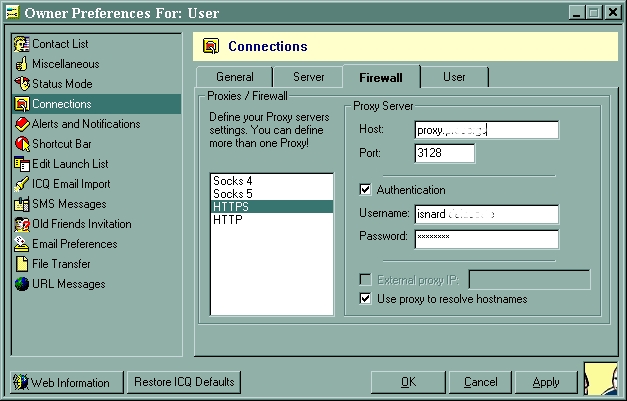
Task: Close the Owner Preferences window
Action: pyautogui.click(x=612, y=13)
